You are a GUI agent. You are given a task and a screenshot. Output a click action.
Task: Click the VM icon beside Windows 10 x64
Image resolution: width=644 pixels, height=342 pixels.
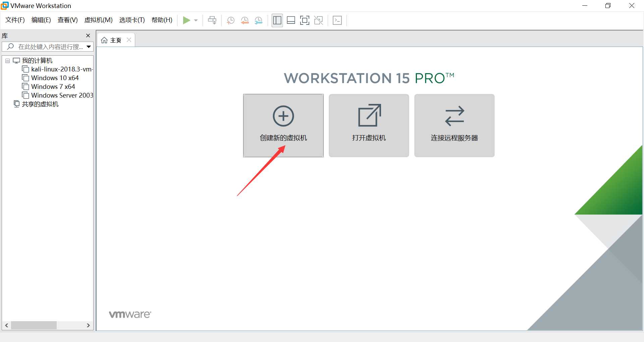pyautogui.click(x=25, y=78)
